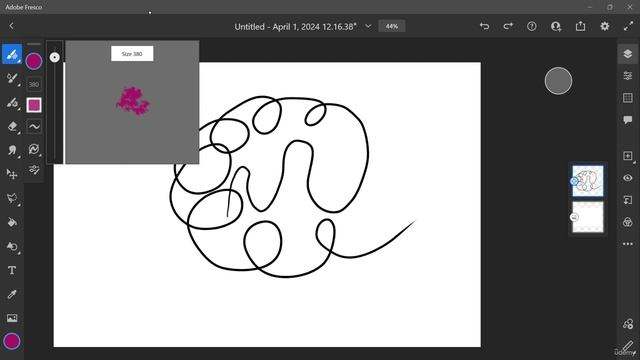640x360 pixels.
Task: Open Layer properties panel
Action: point(628,76)
